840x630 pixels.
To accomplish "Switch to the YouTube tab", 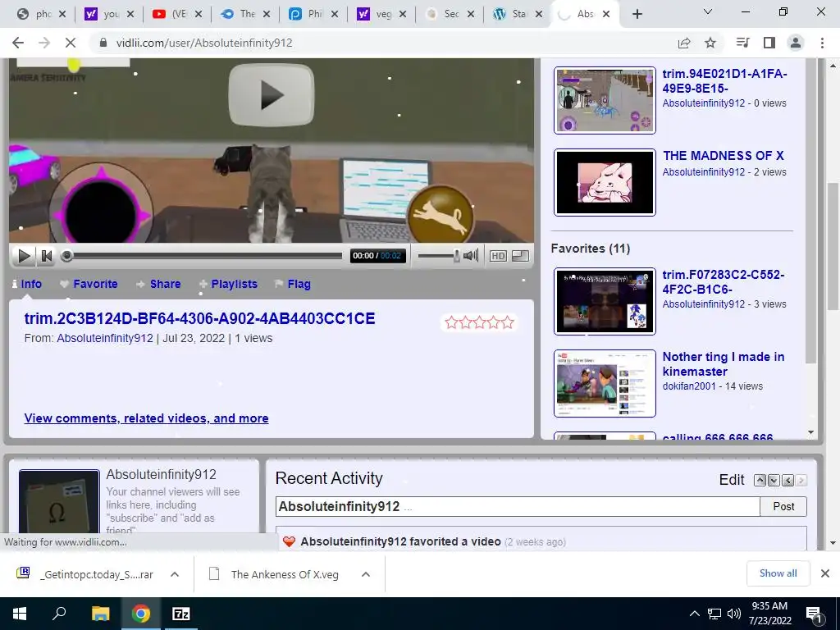I will click(177, 14).
